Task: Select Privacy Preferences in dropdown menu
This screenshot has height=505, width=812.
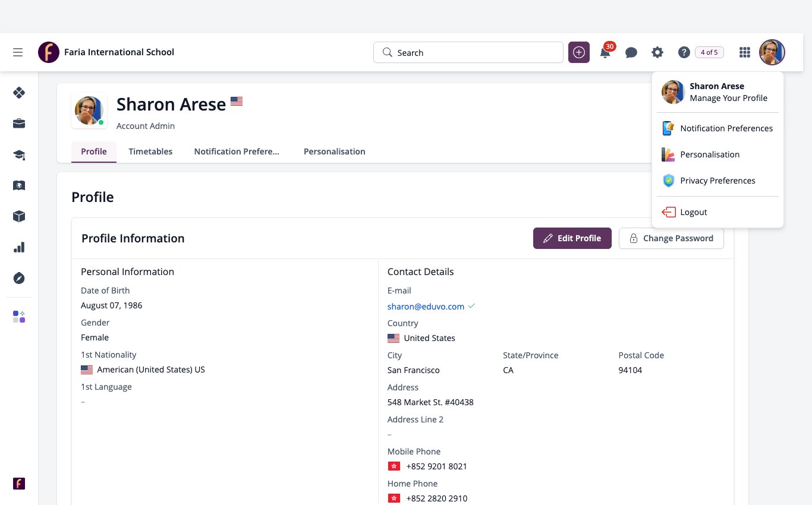Action: coord(717,181)
